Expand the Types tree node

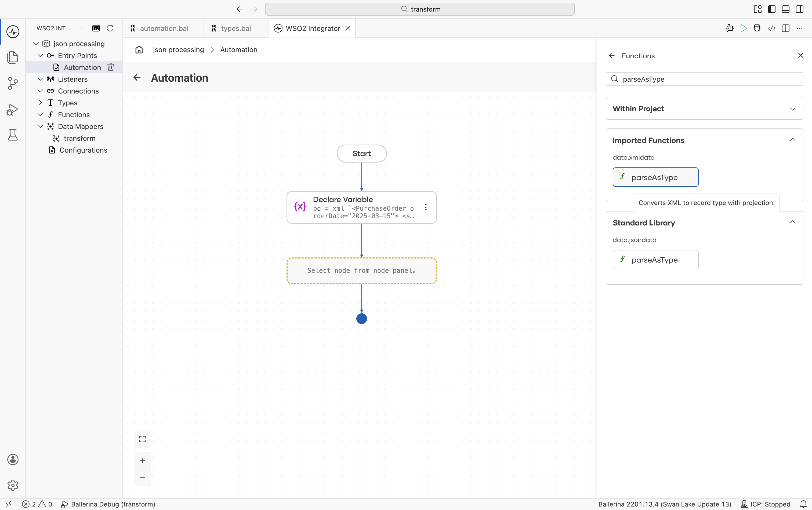pyautogui.click(x=40, y=103)
